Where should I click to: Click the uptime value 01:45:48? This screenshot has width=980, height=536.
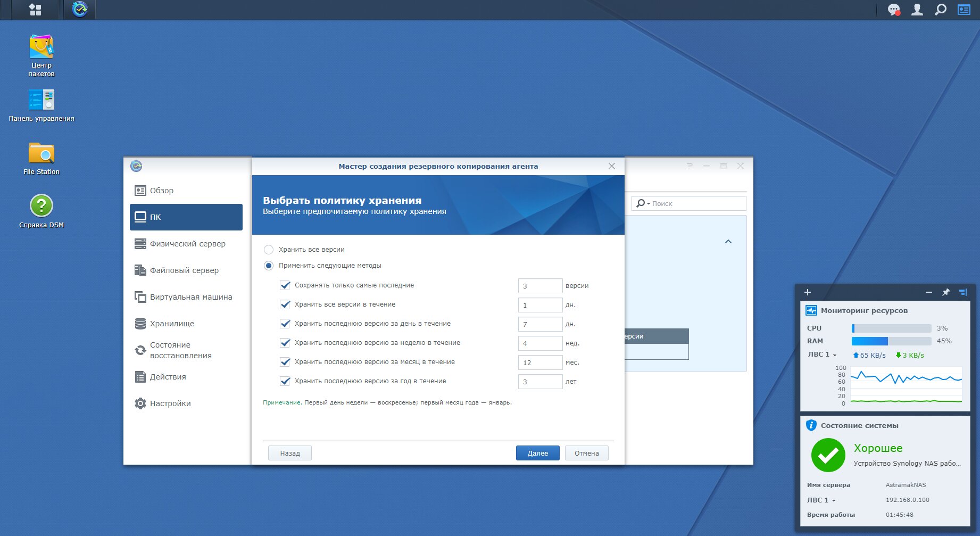click(x=899, y=515)
